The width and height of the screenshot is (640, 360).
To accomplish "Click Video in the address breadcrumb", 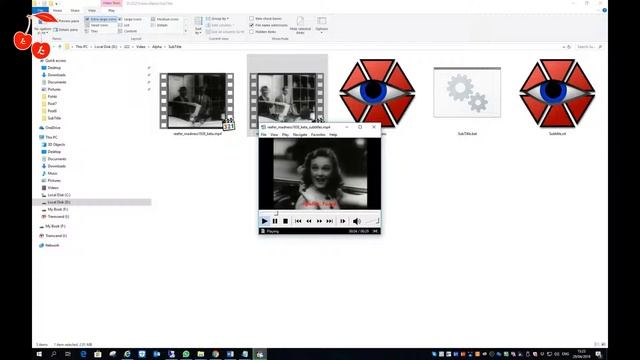I will coord(141,47).
